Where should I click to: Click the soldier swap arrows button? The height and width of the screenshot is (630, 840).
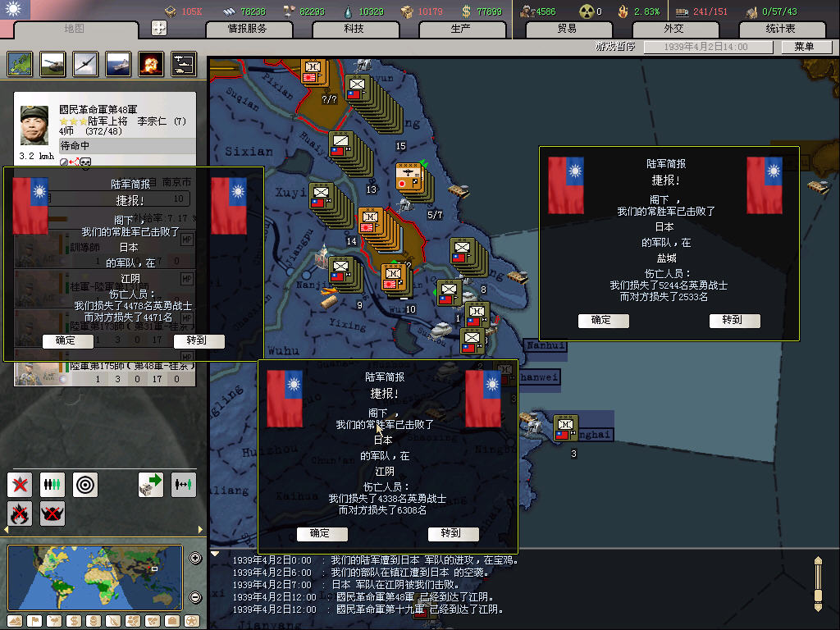[183, 485]
